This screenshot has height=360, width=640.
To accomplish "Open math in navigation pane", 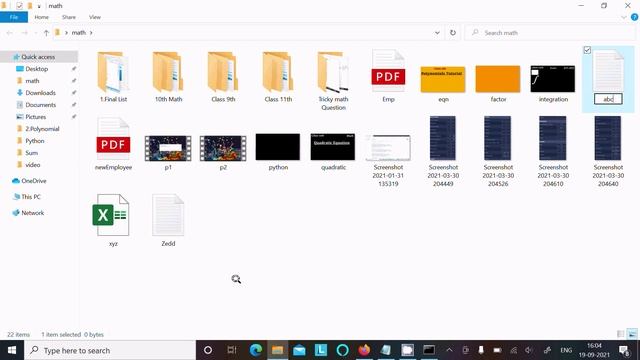I will pyautogui.click(x=32, y=81).
